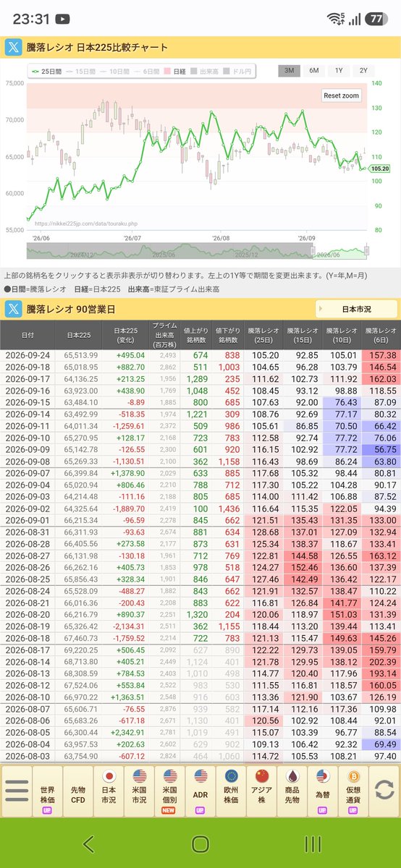Select 1Y chart period
401x868 pixels.
pos(339,71)
